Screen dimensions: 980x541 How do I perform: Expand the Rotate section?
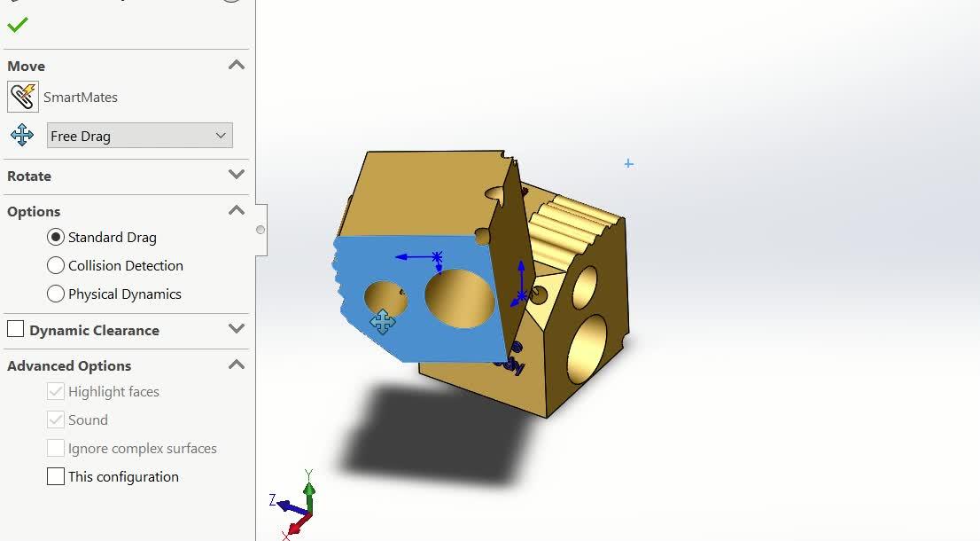(x=236, y=176)
